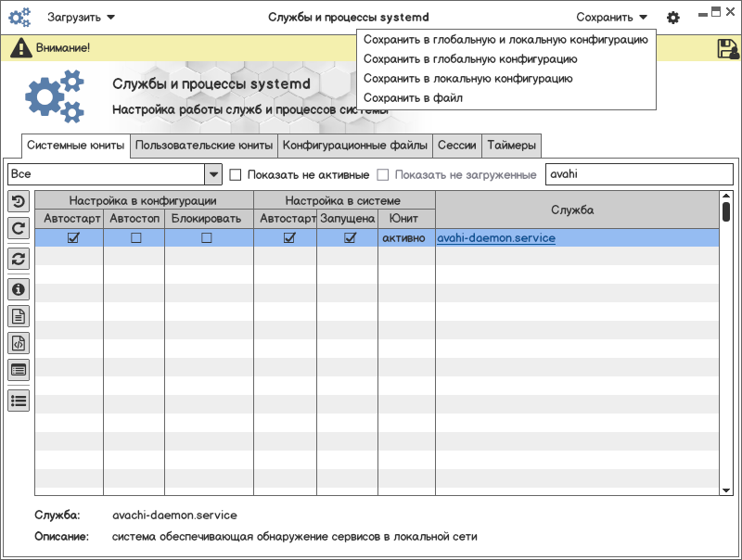Viewport: 742px width, 560px height.
Task: Switch to 'Таймеры' tab
Action: (x=511, y=146)
